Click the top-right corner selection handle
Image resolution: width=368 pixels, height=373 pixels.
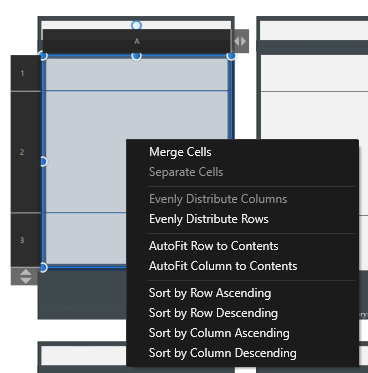coord(231,56)
